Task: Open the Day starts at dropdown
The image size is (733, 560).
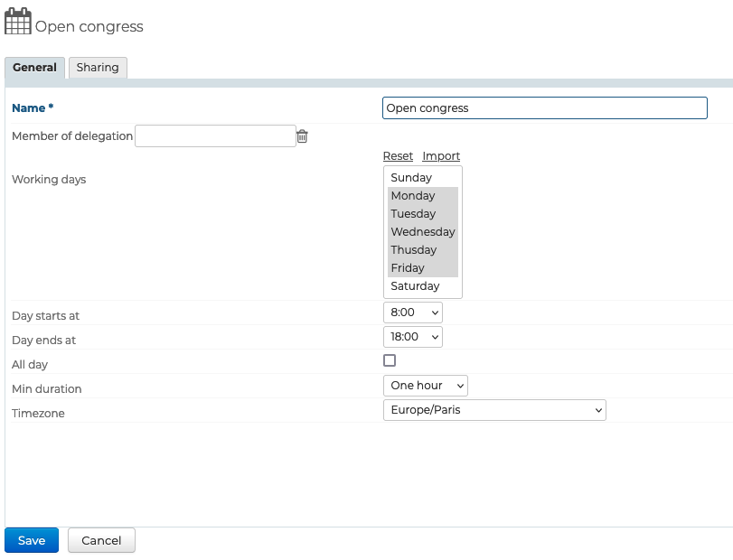Action: (413, 312)
